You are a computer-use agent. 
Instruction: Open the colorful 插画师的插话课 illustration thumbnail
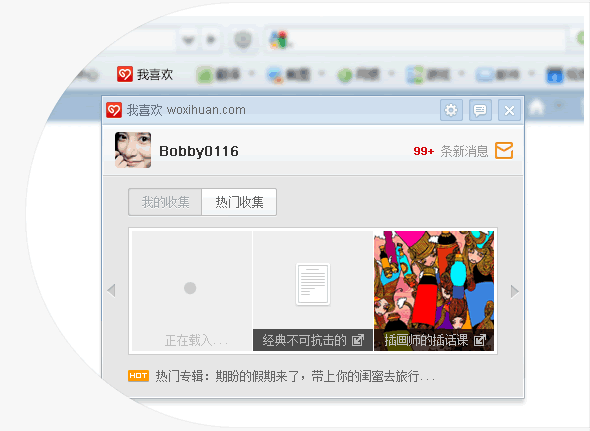434,280
